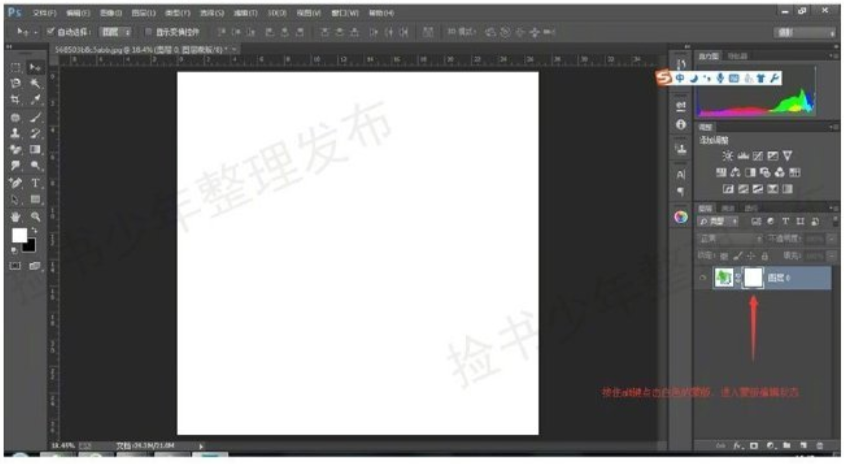Hide layer 0 using the eye icon

pos(702,278)
